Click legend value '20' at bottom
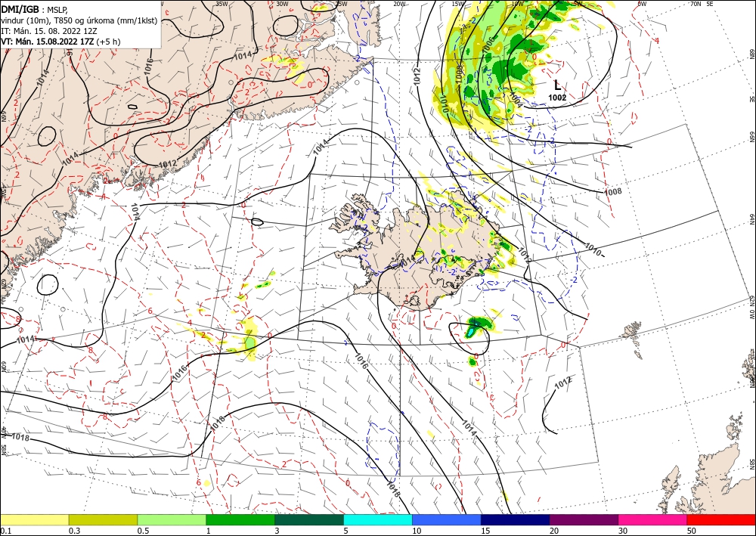The image size is (756, 536). tap(554, 531)
